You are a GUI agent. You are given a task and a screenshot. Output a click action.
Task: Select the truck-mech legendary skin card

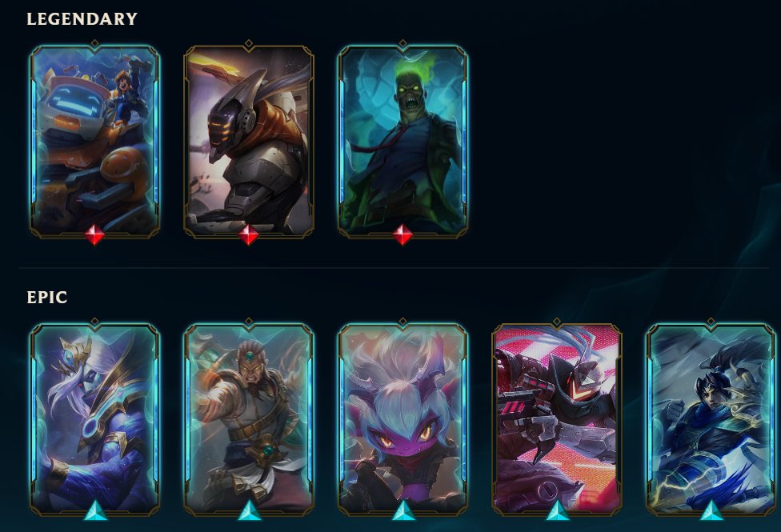[94, 141]
